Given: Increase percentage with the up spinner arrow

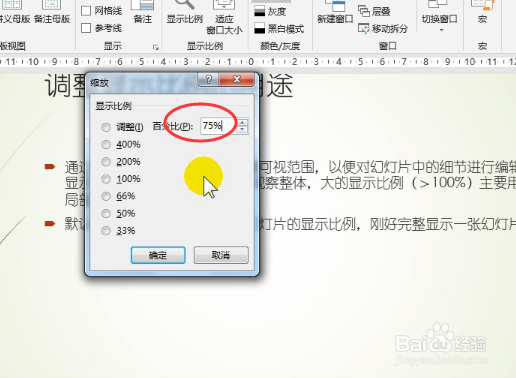Looking at the screenshot, I should point(243,122).
